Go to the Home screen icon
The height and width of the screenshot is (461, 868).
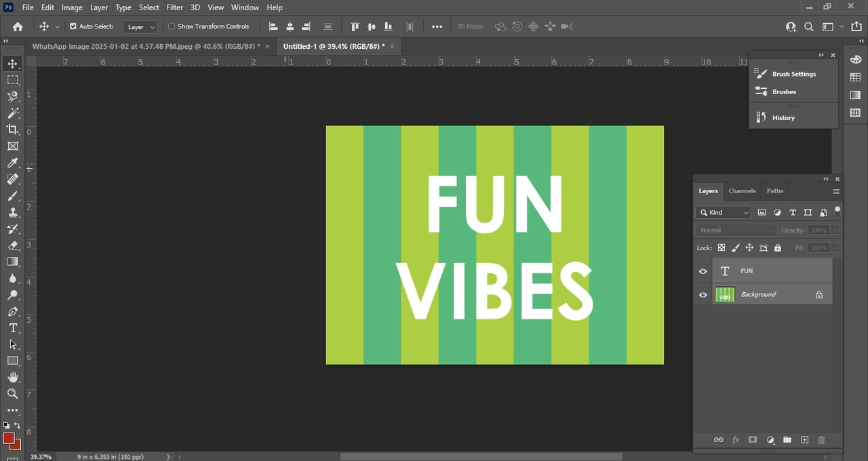[x=18, y=26]
